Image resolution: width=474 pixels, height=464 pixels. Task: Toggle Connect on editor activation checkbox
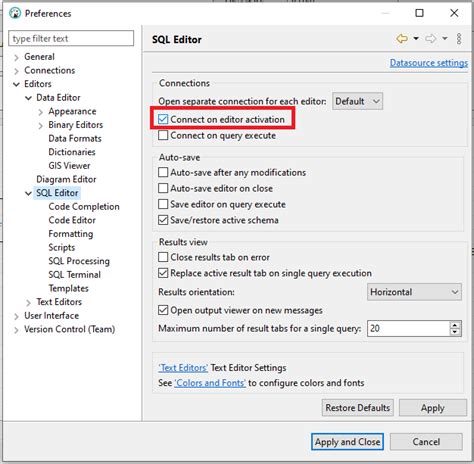click(x=163, y=119)
